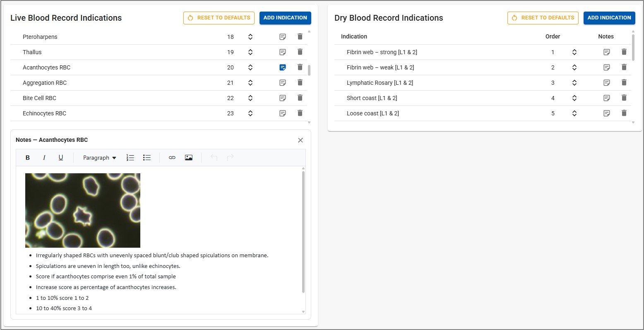Delete the Acanthocytes RBC indication
Viewport: 644px width, 330px height.
[x=300, y=67]
